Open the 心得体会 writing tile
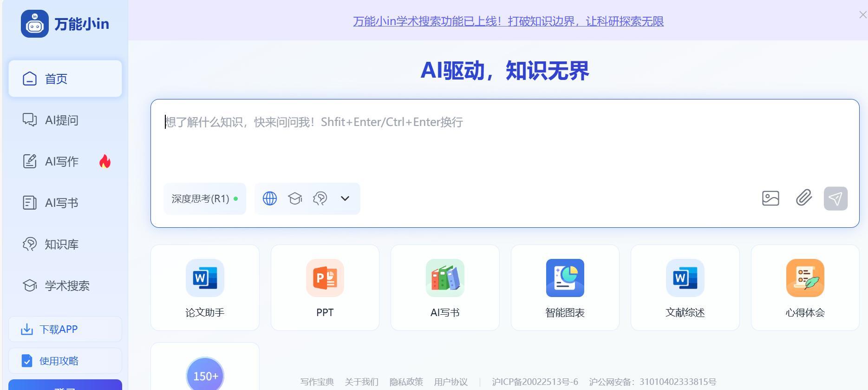Image resolution: width=868 pixels, height=390 pixels. 805,288
